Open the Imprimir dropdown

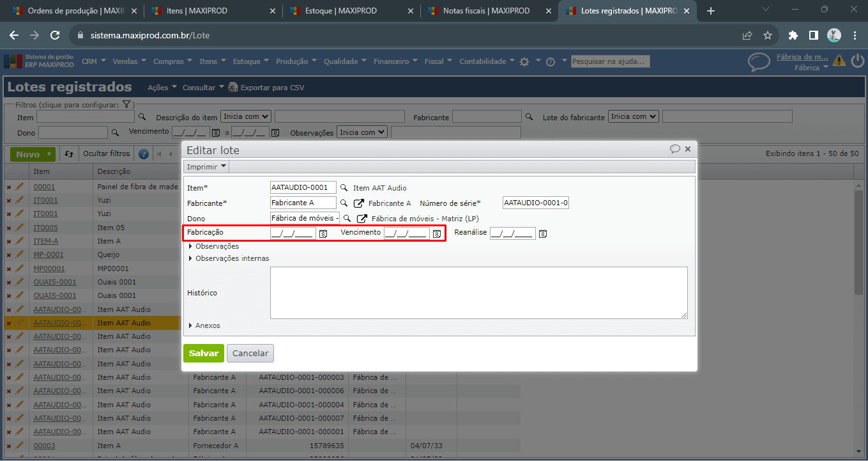click(206, 167)
